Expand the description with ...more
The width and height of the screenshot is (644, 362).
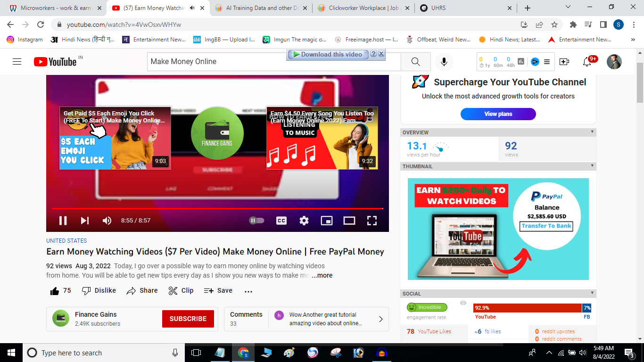322,275
